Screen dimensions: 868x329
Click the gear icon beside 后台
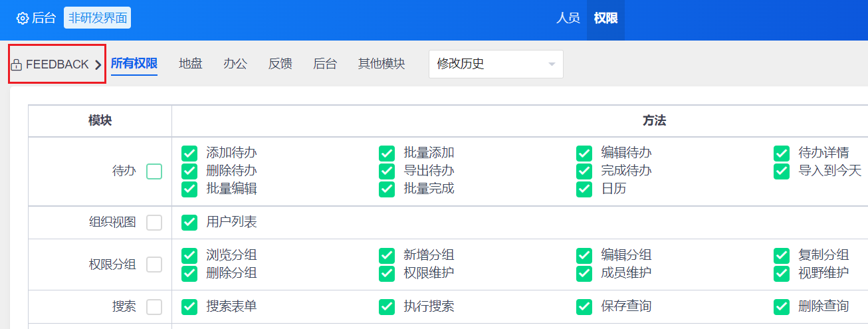click(x=23, y=19)
